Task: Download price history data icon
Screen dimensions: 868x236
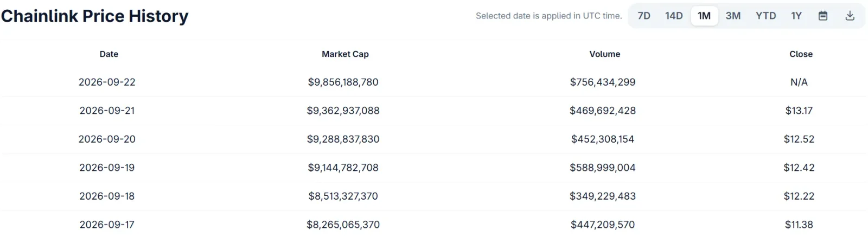Action: pyautogui.click(x=850, y=16)
